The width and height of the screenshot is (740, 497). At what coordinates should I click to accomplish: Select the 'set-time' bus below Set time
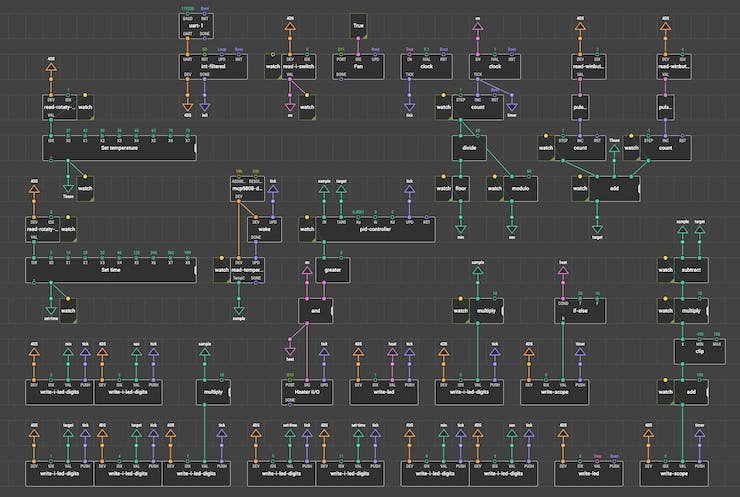[x=51, y=311]
